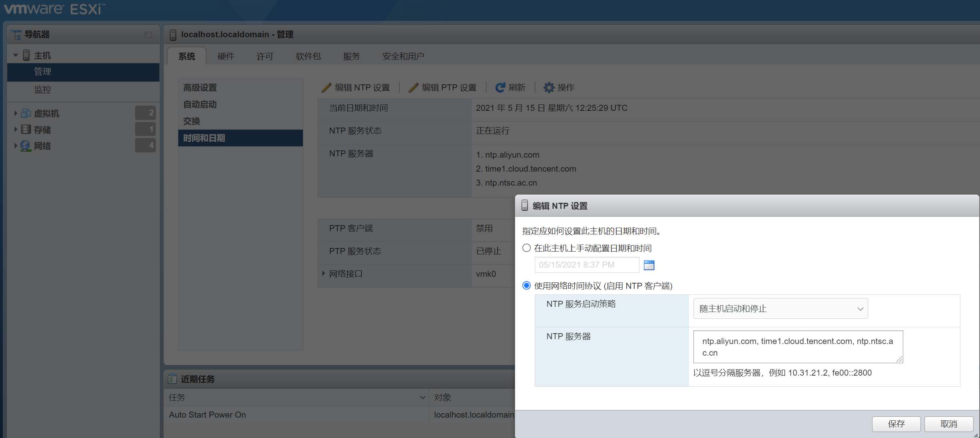Switch to the 硬件 tab

[226, 56]
